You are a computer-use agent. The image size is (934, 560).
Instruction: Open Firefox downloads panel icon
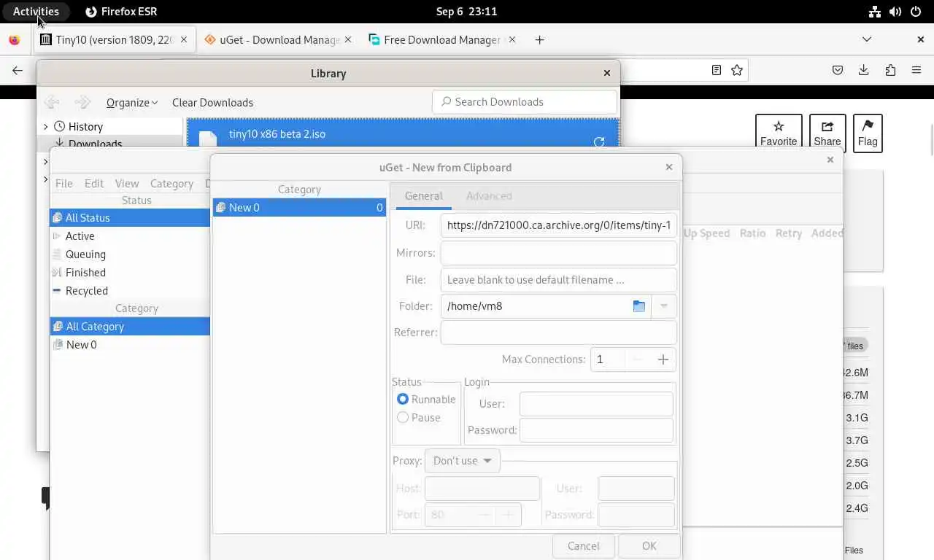point(863,70)
